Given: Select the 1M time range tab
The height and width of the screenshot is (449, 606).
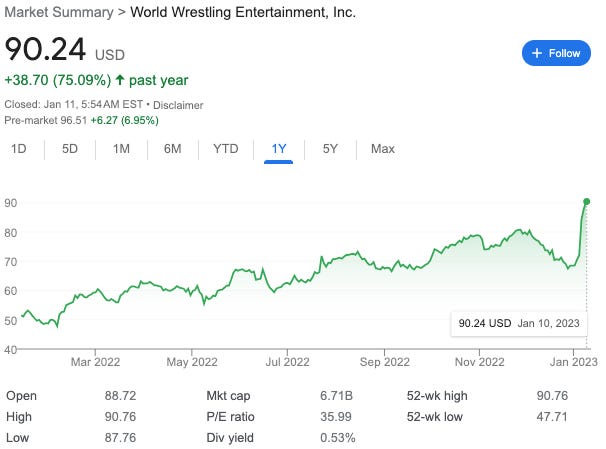Looking at the screenshot, I should [121, 149].
